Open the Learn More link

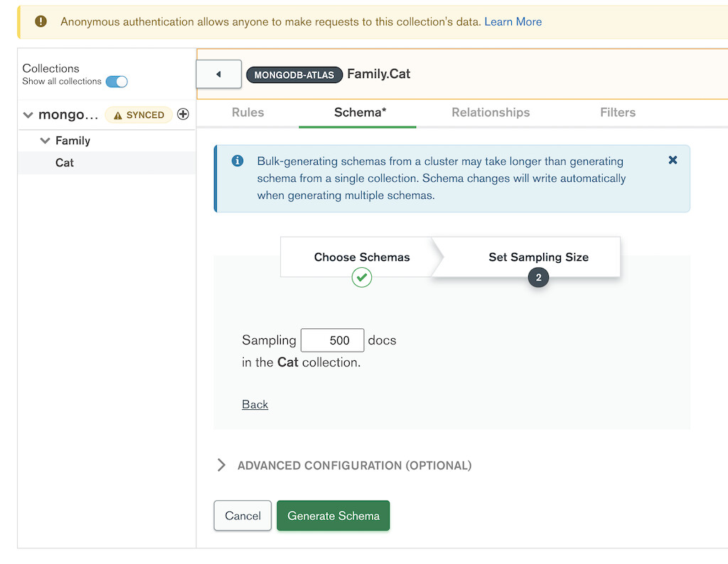tap(513, 22)
